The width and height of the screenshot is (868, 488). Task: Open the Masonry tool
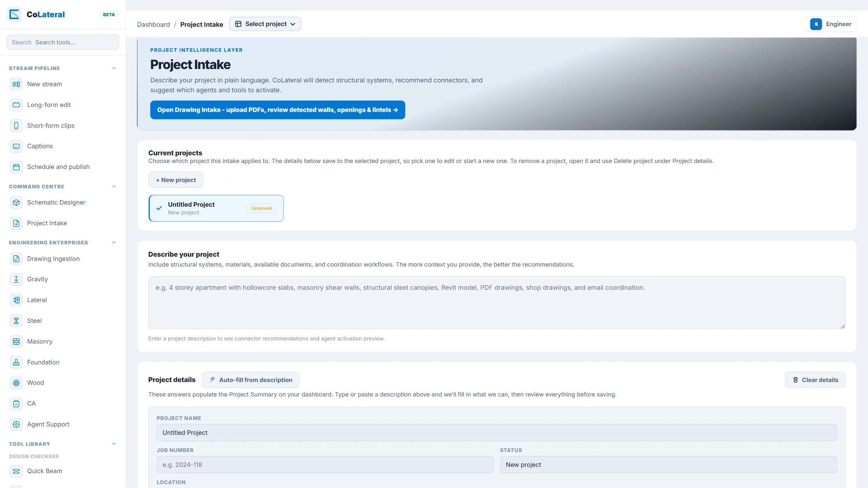click(x=40, y=342)
